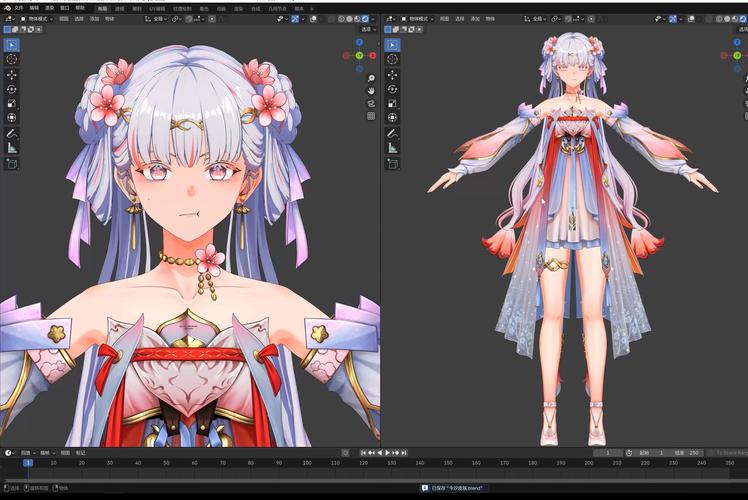The width and height of the screenshot is (748, 500).
Task: Select the Cursor tool in left viewport
Action: click(x=11, y=59)
